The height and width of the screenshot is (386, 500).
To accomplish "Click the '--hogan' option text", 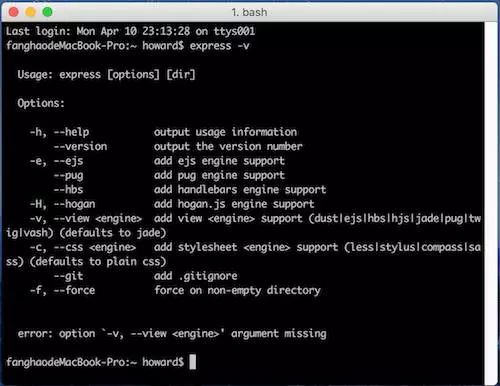I will pyautogui.click(x=74, y=204).
